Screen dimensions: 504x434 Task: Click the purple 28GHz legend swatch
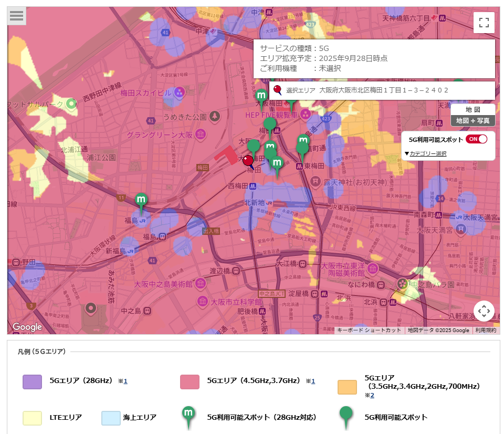(32, 382)
